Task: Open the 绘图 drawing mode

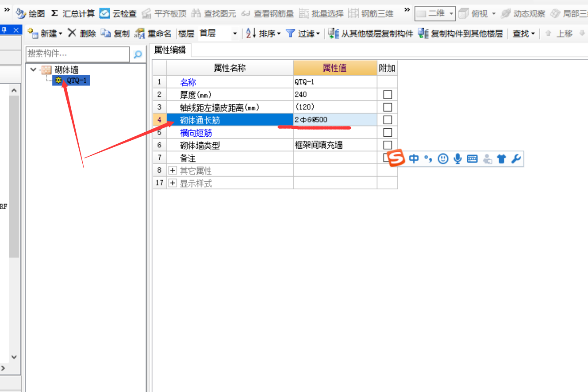Action: [x=30, y=14]
